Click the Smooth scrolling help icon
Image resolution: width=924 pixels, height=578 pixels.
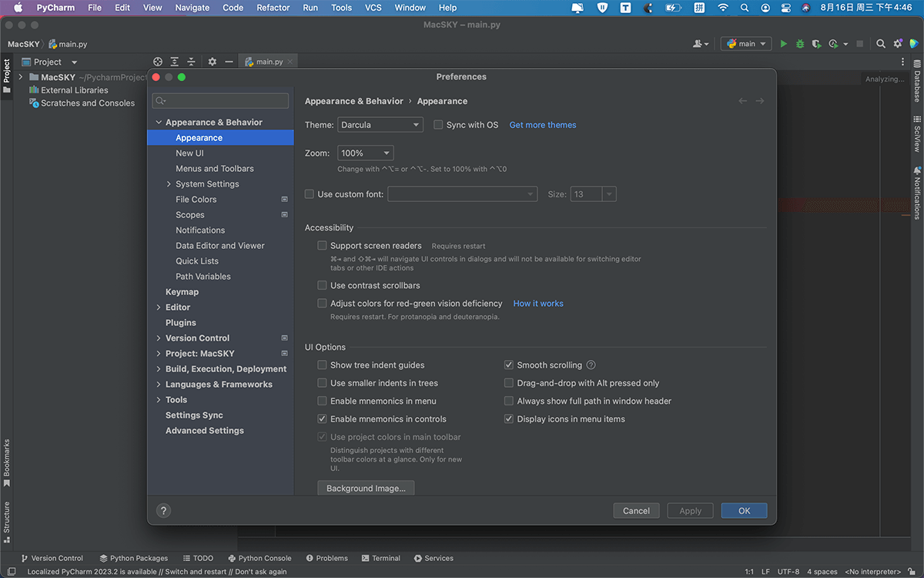click(x=591, y=365)
